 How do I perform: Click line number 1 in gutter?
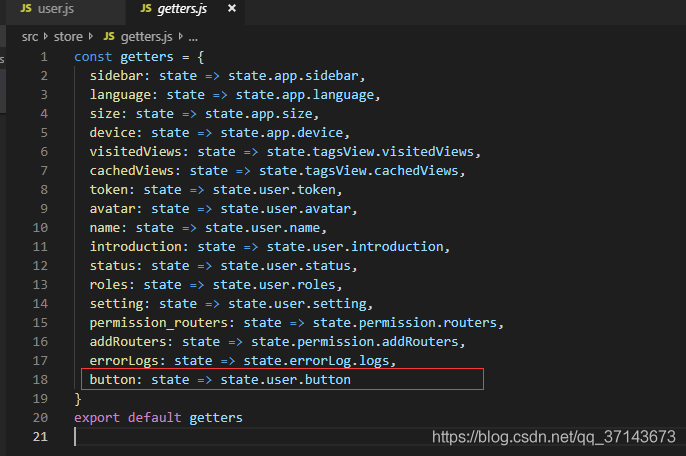point(44,57)
